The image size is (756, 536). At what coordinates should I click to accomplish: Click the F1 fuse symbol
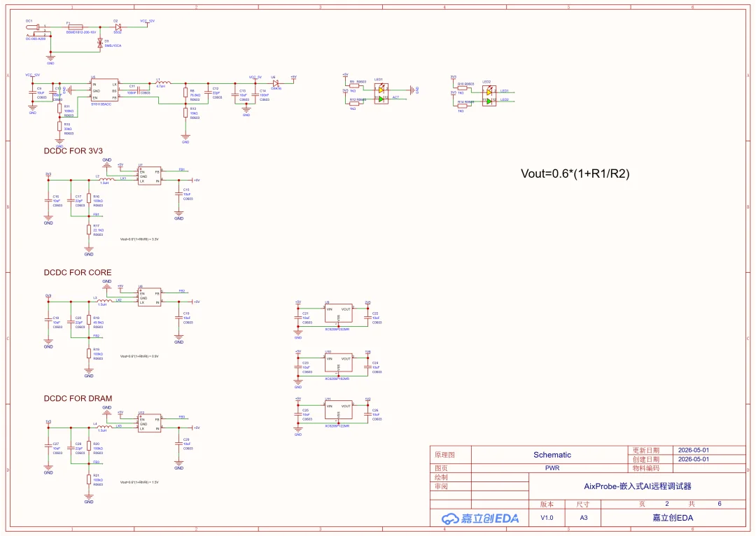point(75,27)
